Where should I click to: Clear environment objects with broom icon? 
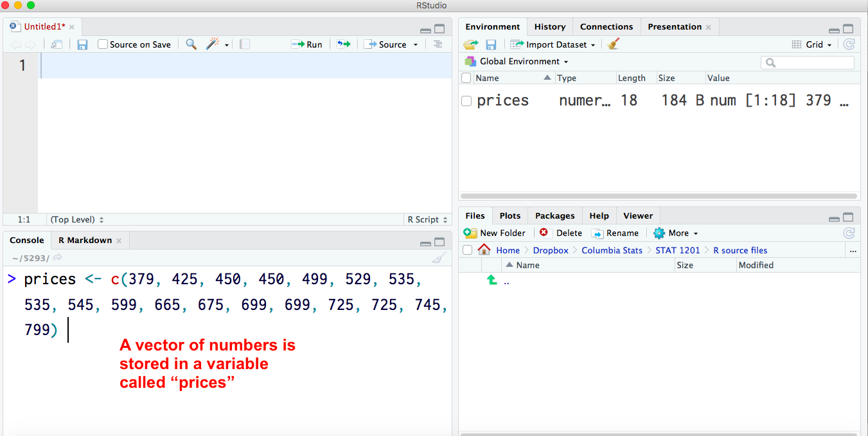[x=614, y=44]
